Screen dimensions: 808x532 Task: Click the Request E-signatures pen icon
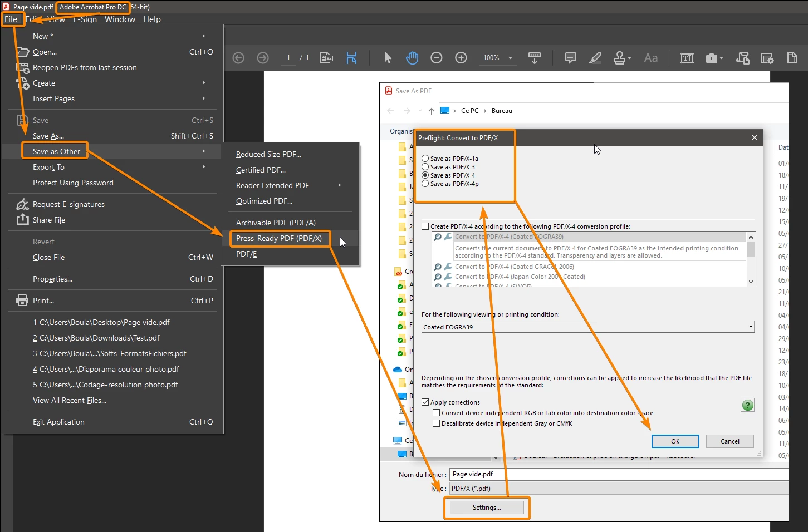[22, 204]
